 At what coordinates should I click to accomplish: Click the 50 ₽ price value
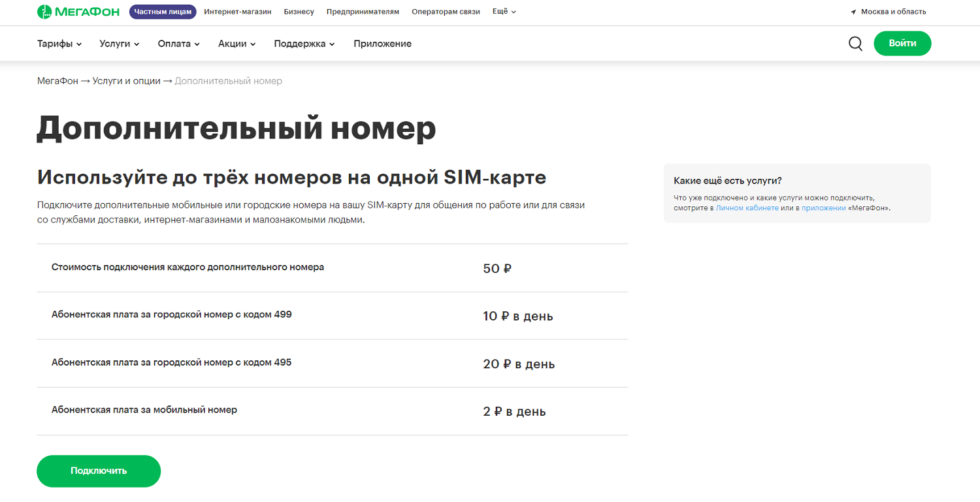coord(497,268)
